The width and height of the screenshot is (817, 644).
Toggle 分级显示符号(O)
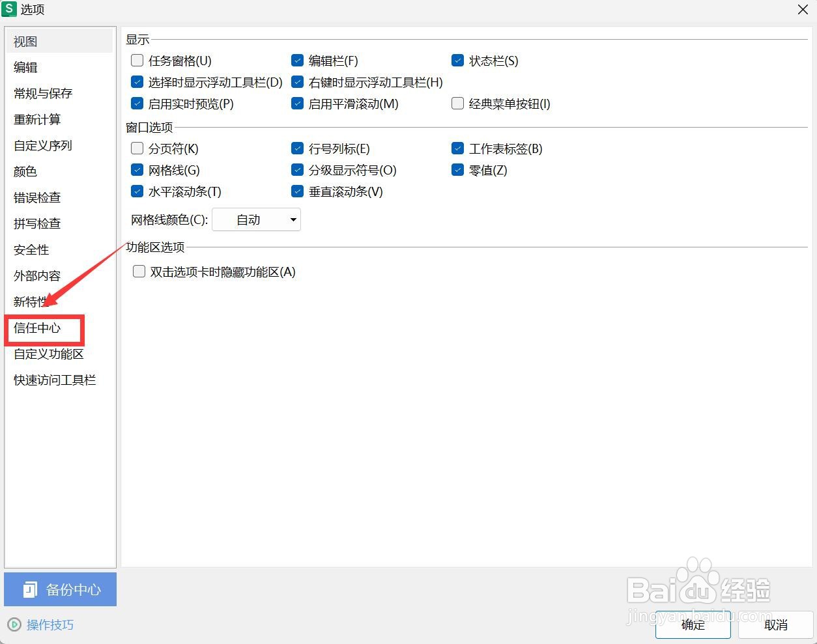click(x=297, y=170)
